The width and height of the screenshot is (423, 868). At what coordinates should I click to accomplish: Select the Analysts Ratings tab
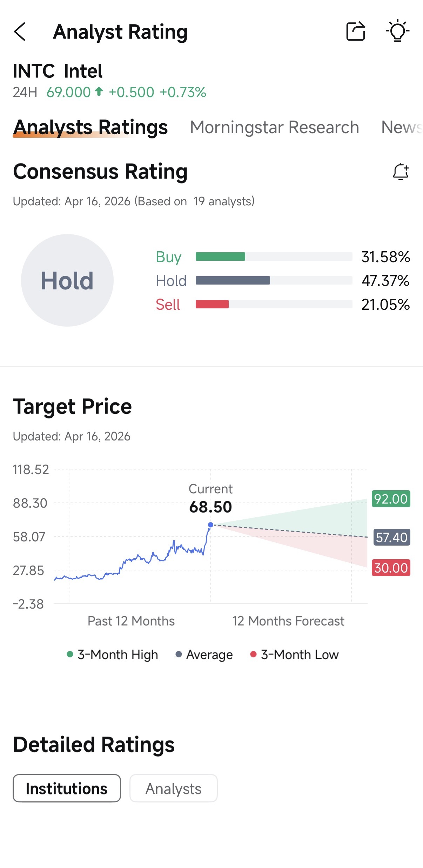[x=90, y=127]
